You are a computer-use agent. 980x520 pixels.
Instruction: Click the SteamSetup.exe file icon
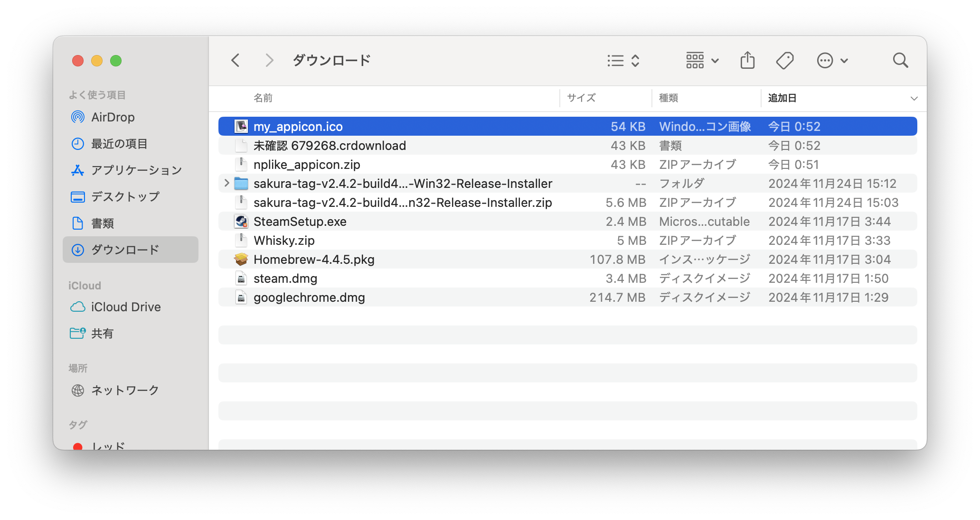coord(241,222)
